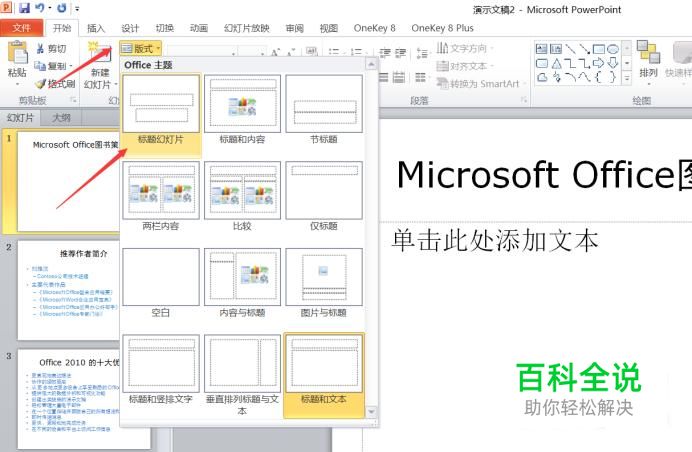Click the increase indent icon
Image resolution: width=692 pixels, height=452 pixels.
coord(401,53)
